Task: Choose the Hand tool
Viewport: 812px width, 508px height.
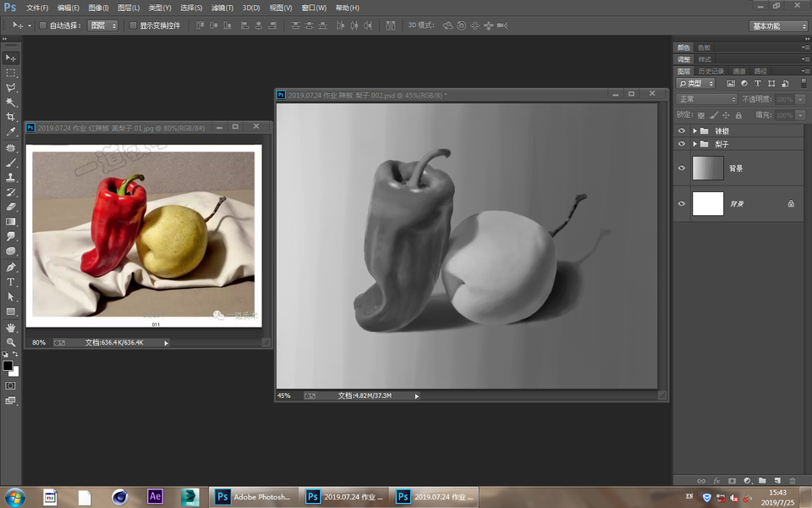Action: (11, 327)
